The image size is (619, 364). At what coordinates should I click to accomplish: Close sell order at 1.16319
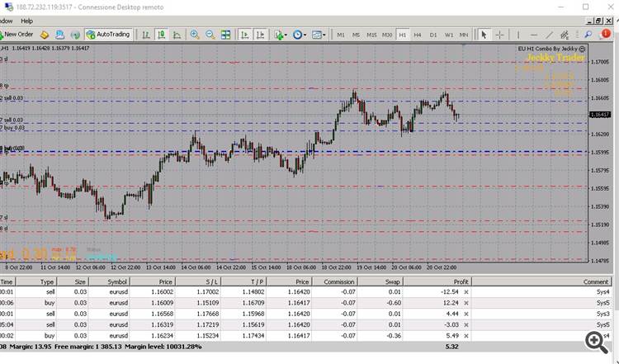466,324
